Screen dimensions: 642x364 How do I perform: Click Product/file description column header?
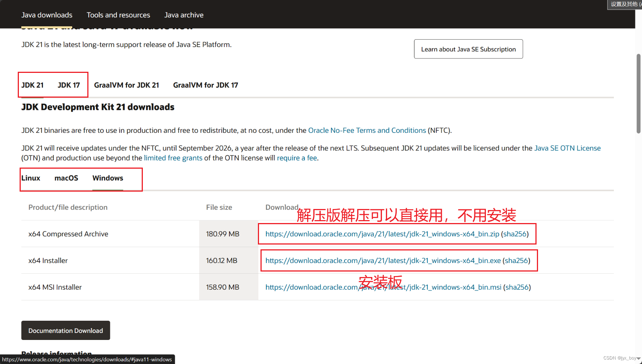coord(68,208)
